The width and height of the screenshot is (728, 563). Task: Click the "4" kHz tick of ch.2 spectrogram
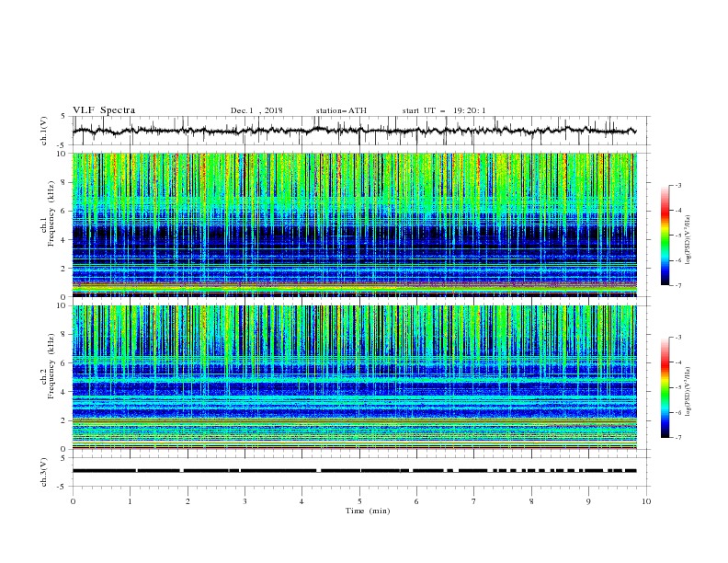coord(63,392)
